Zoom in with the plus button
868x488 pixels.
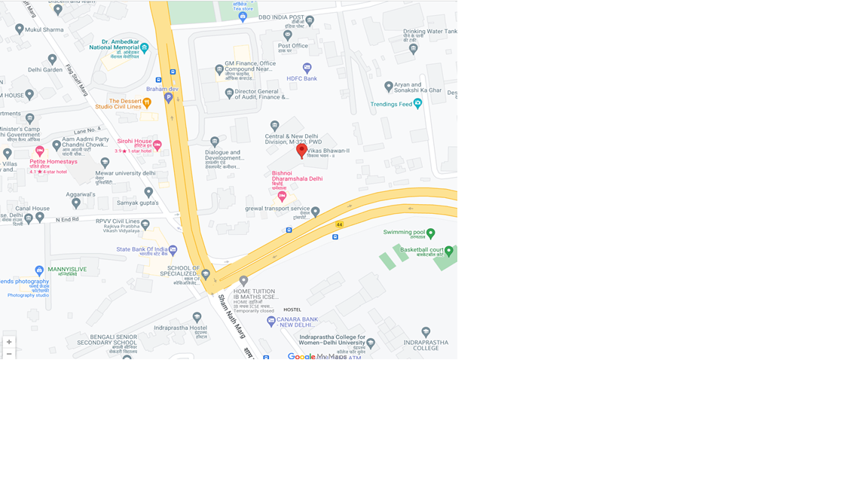pyautogui.click(x=9, y=342)
